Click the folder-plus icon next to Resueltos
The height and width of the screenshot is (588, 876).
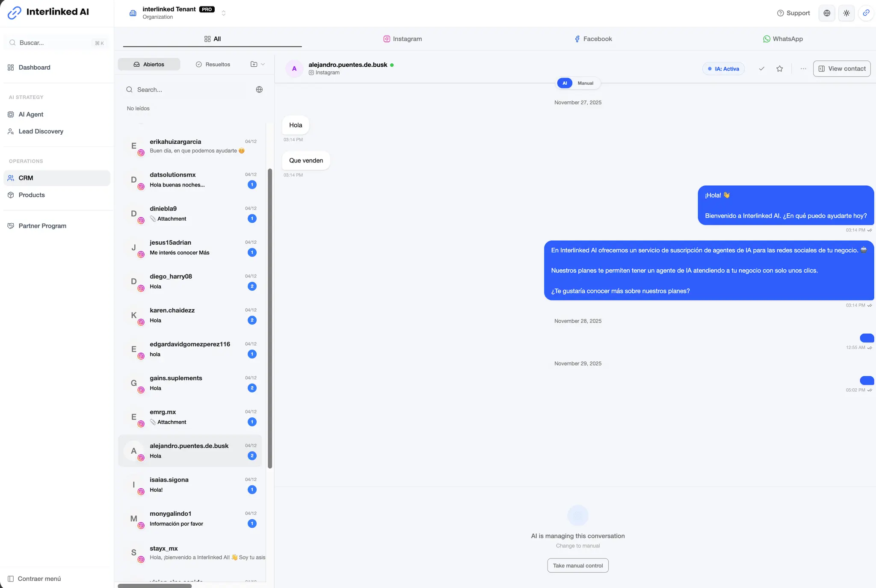[x=254, y=64]
